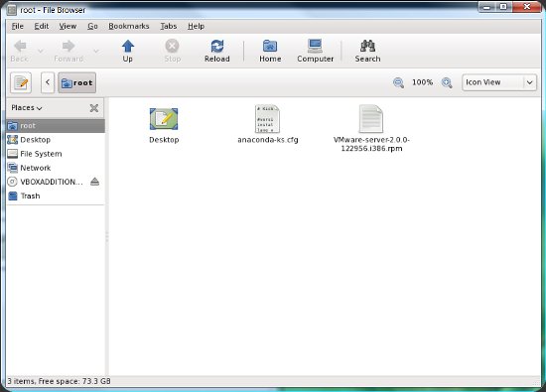Select the anaconda-ks.cfg file
This screenshot has width=546, height=392.
tap(267, 124)
